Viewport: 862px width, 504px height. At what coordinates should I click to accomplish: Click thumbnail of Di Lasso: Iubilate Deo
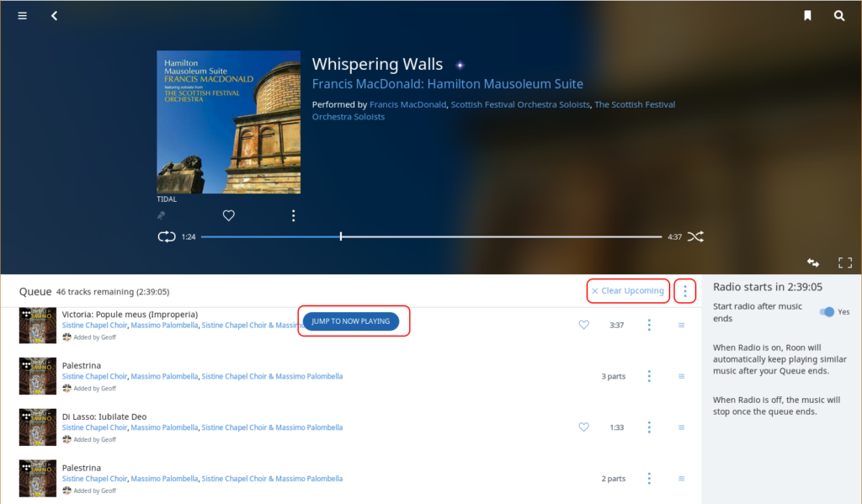click(x=37, y=427)
